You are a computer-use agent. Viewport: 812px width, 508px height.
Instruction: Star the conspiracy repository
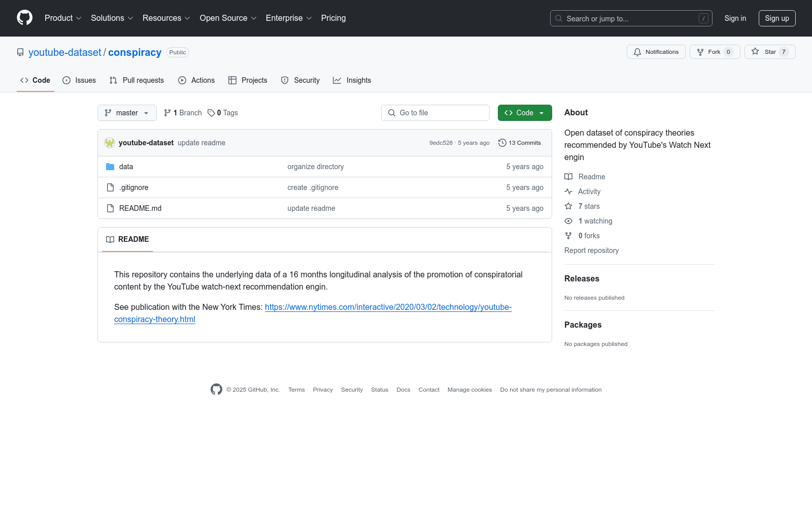tap(770, 52)
